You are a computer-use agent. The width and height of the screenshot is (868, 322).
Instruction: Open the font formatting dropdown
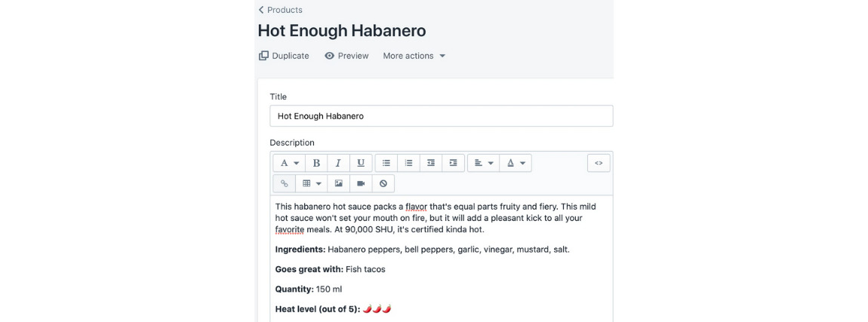pyautogui.click(x=290, y=163)
